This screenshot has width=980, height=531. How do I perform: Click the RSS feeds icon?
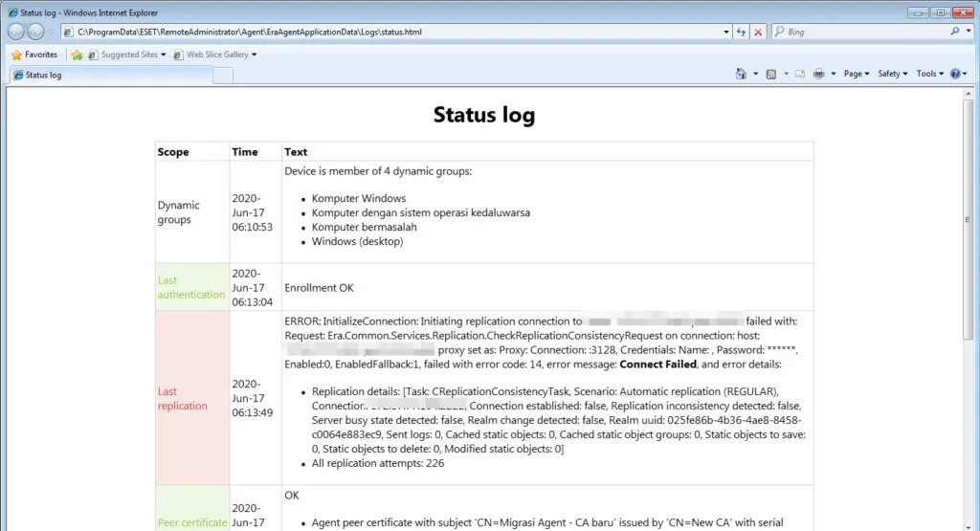tap(771, 74)
